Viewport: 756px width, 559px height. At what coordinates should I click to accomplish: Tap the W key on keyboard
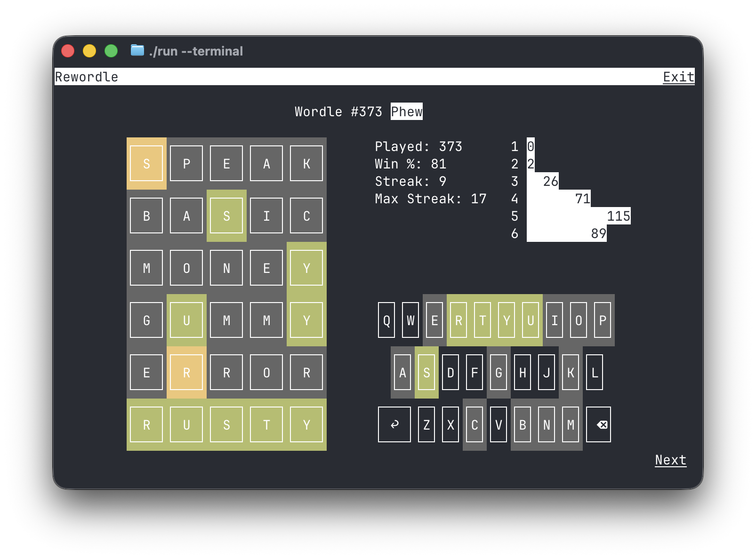click(410, 320)
